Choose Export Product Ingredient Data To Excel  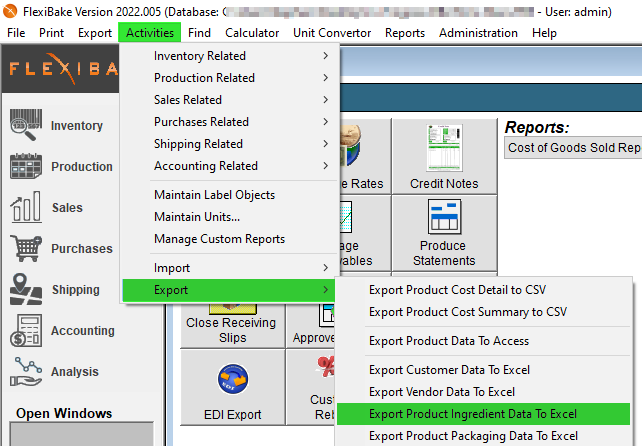pos(484,414)
